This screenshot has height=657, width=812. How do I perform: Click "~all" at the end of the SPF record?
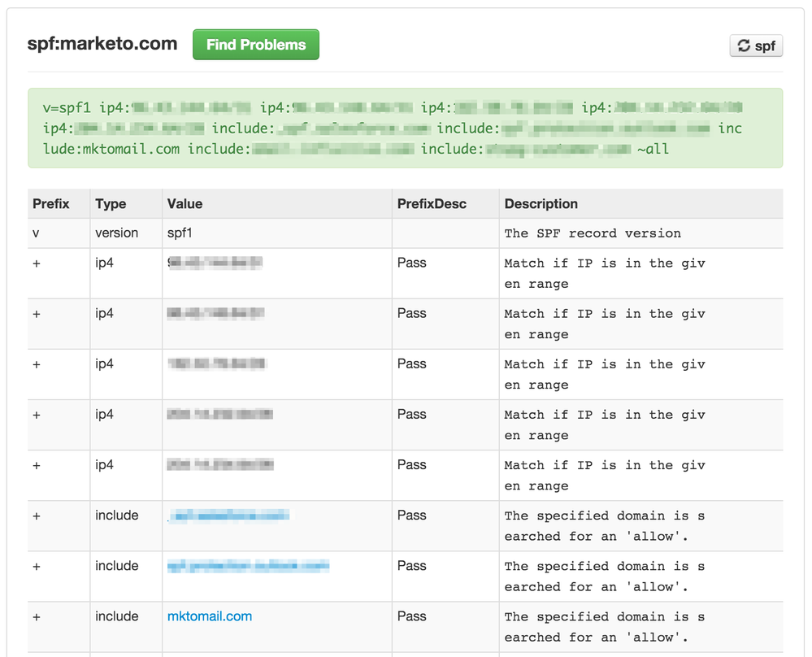(x=654, y=149)
